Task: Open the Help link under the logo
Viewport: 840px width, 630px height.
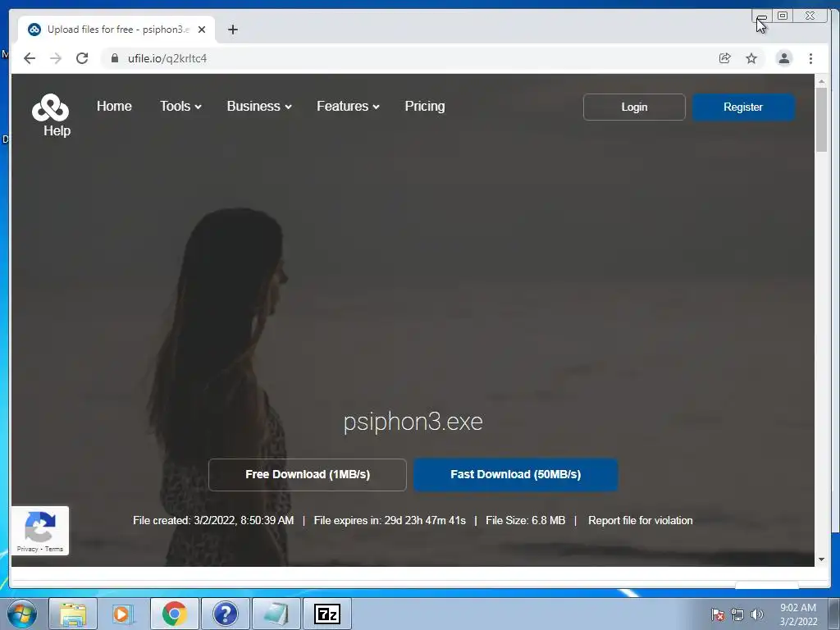Action: (57, 130)
